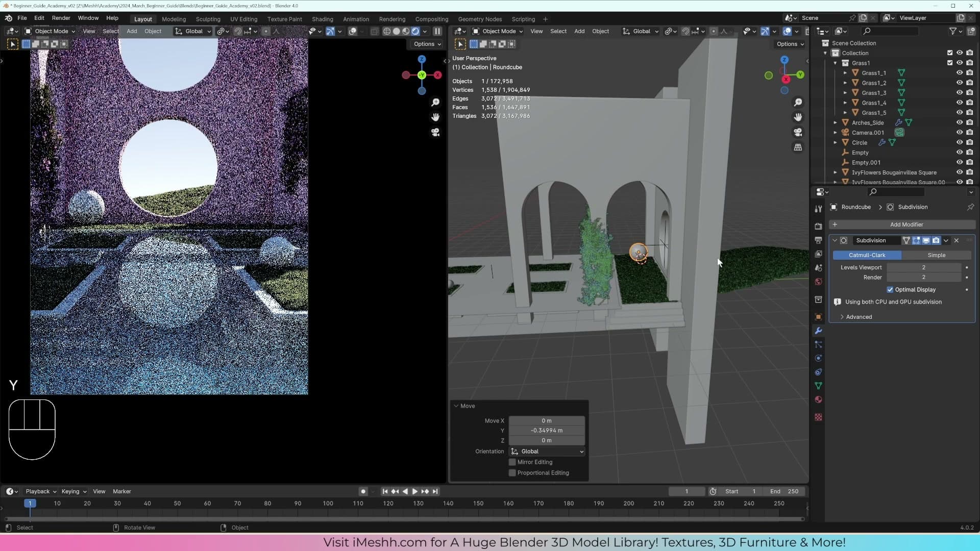Select wireframe shading in left viewport header
Screen dimensions: 980x551
(x=387, y=31)
